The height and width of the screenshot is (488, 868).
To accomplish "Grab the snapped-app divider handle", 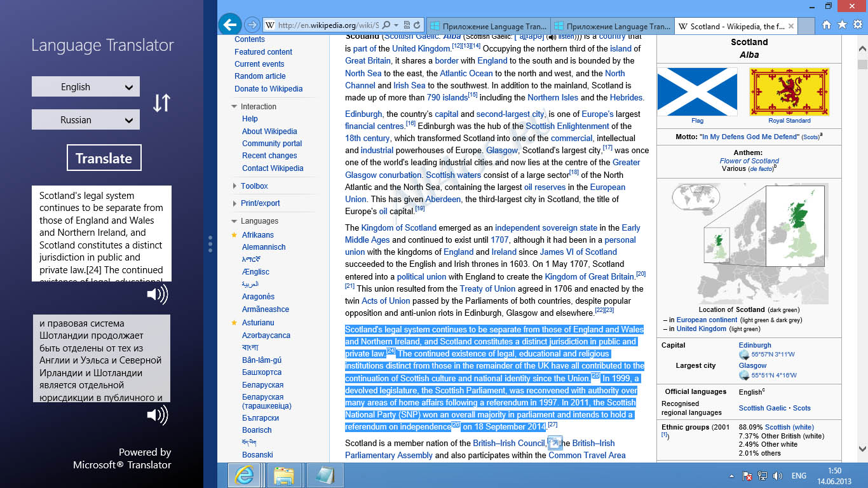I will click(x=210, y=244).
